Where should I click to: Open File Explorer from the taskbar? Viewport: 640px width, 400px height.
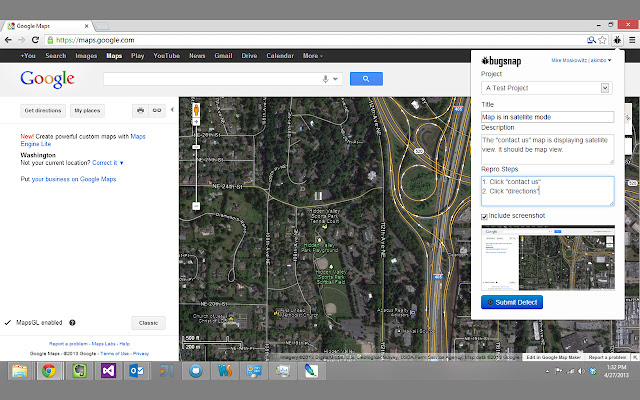pyautogui.click(x=20, y=371)
